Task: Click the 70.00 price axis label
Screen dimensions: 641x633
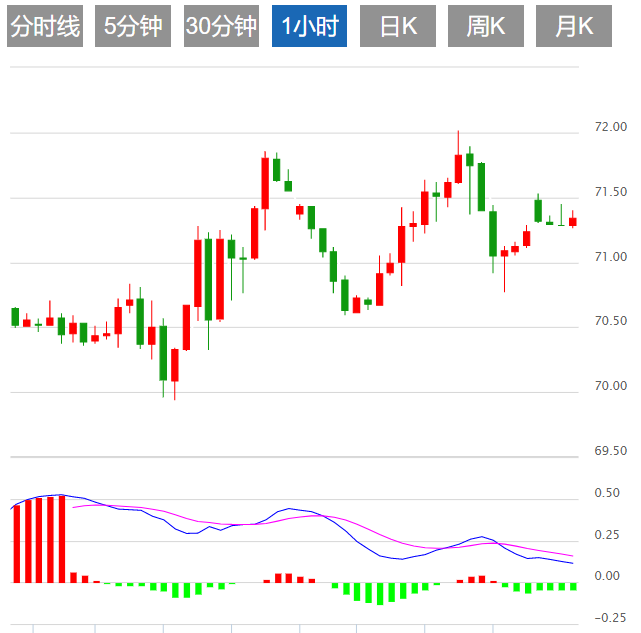Action: pyautogui.click(x=610, y=386)
